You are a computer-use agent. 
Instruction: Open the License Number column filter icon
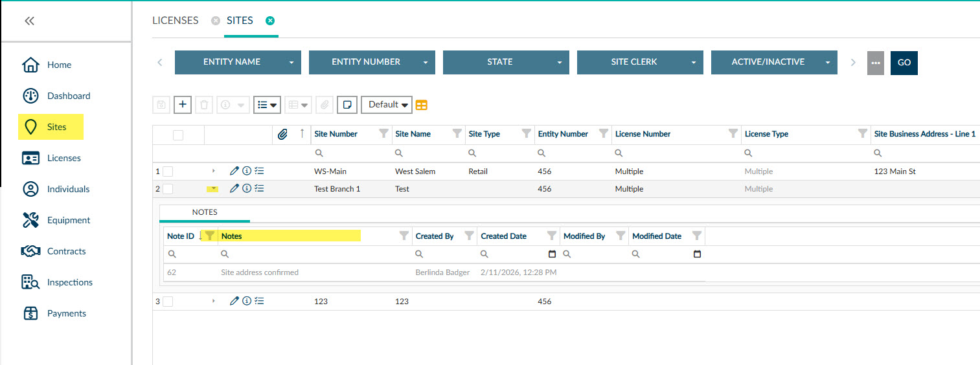[x=733, y=133]
